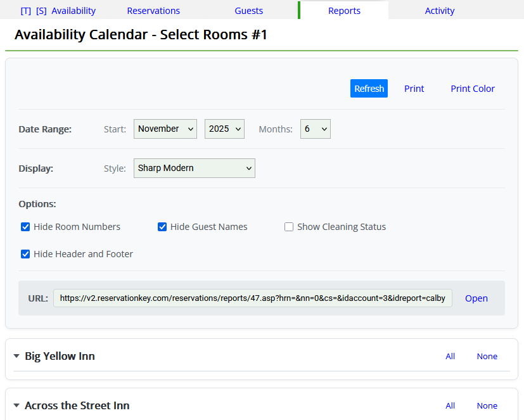This screenshot has height=420, width=524.
Task: Open the start year dropdown
Action: (x=224, y=129)
